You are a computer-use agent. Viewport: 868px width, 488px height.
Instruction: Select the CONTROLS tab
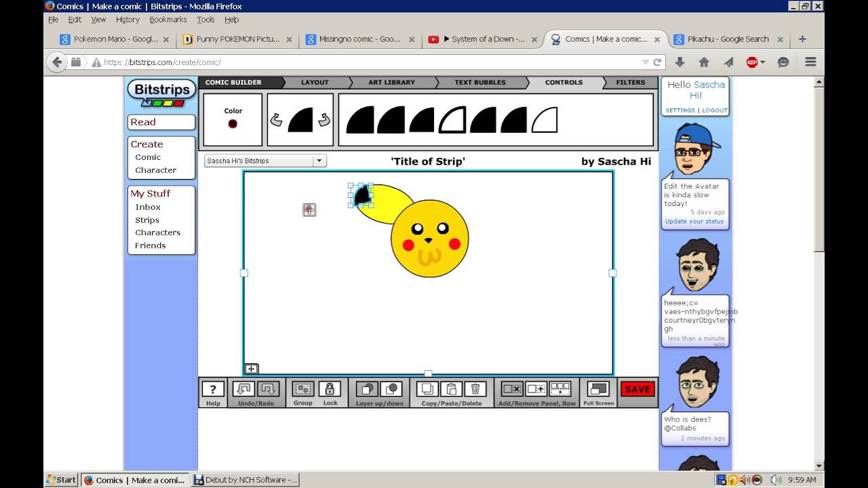click(564, 83)
